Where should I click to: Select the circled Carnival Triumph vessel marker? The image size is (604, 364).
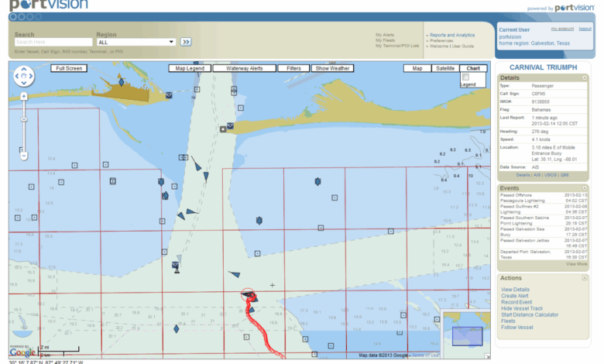pos(248,295)
